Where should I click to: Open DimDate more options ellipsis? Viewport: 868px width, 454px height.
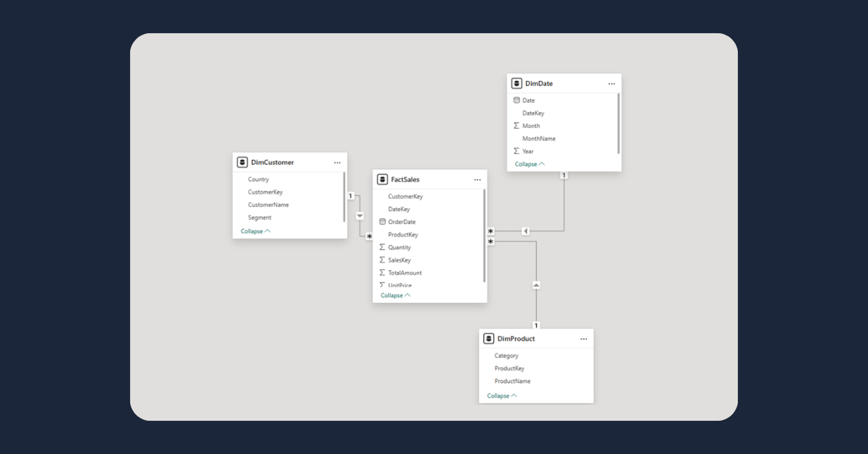[x=611, y=84]
